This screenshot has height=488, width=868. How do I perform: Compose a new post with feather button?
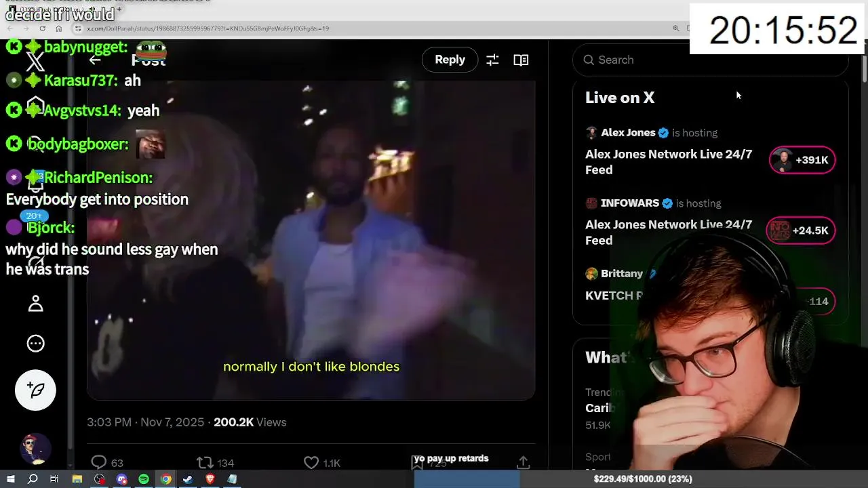point(35,390)
